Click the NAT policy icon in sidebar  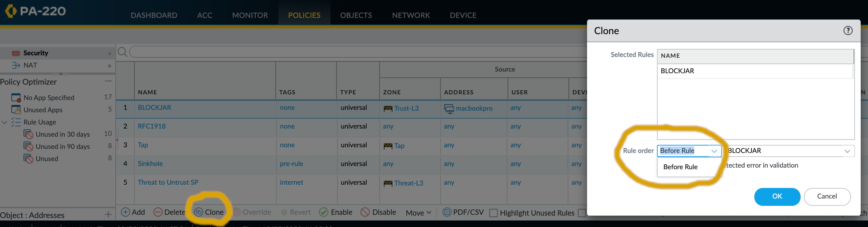[16, 65]
